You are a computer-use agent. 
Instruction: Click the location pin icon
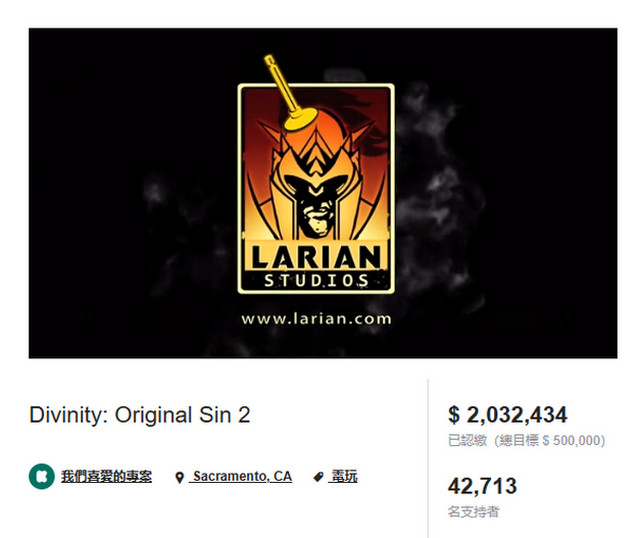click(179, 478)
